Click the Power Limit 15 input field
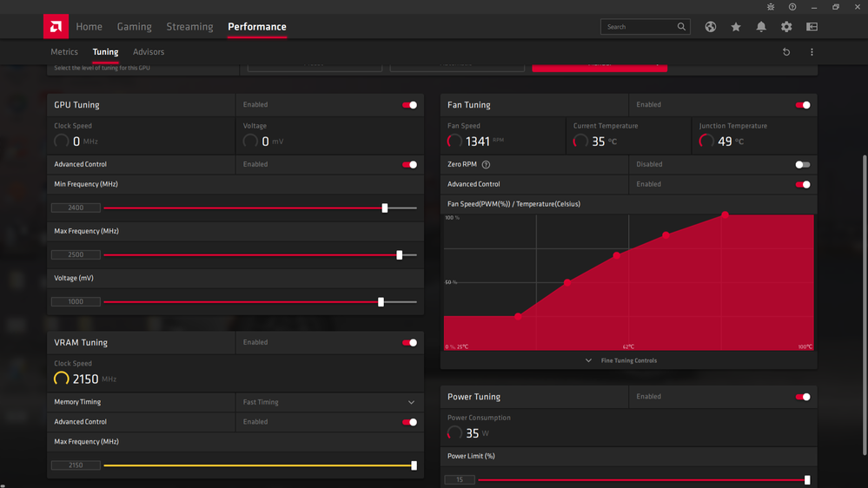 [x=460, y=480]
